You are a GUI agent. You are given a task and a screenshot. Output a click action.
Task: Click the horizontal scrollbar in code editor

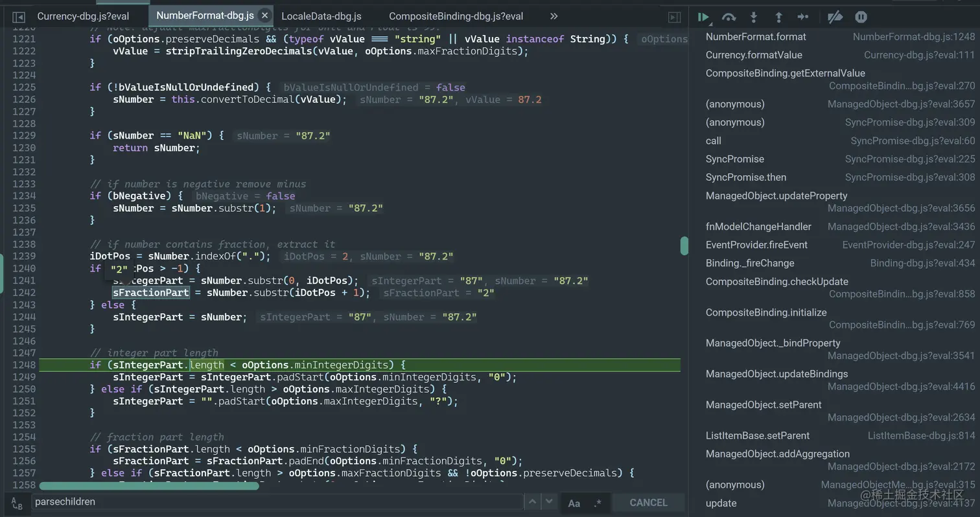(x=149, y=486)
